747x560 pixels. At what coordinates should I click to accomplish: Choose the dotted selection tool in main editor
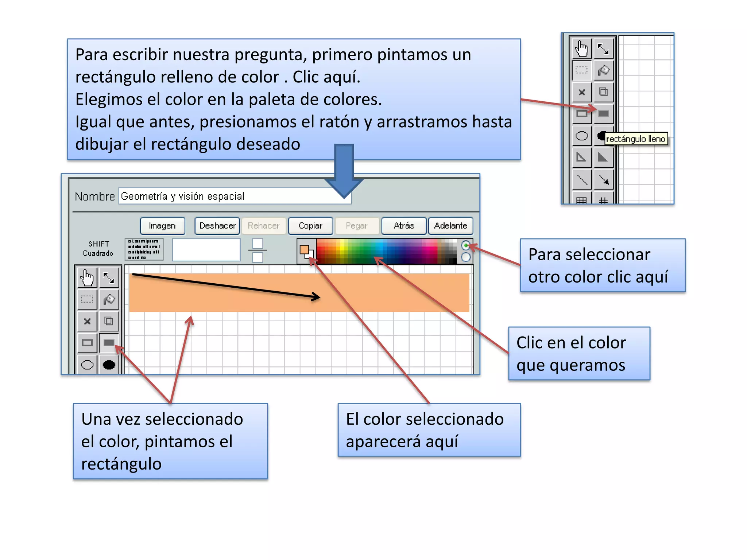(x=87, y=300)
